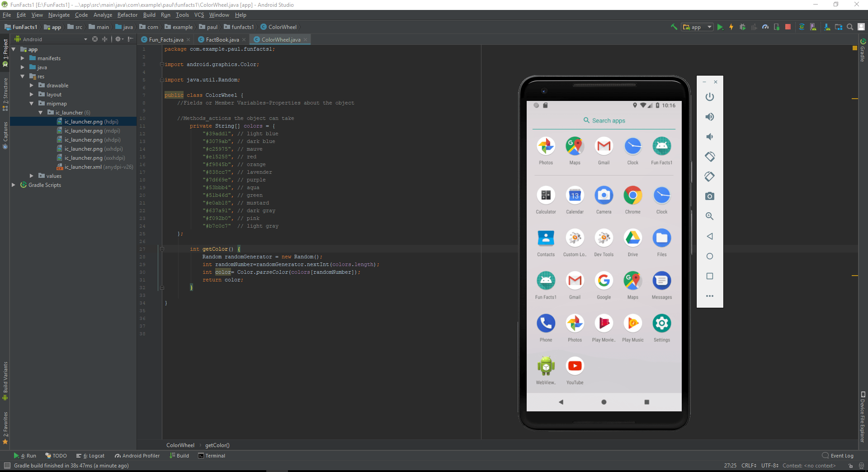Click Attach Debugger to Android Process icon
The height and width of the screenshot is (472, 868).
click(x=777, y=27)
